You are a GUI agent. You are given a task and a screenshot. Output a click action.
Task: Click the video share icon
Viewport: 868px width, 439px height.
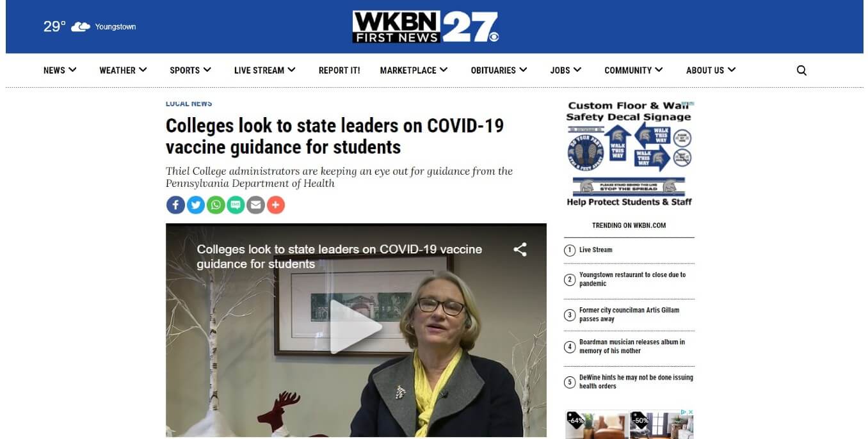pyautogui.click(x=520, y=250)
